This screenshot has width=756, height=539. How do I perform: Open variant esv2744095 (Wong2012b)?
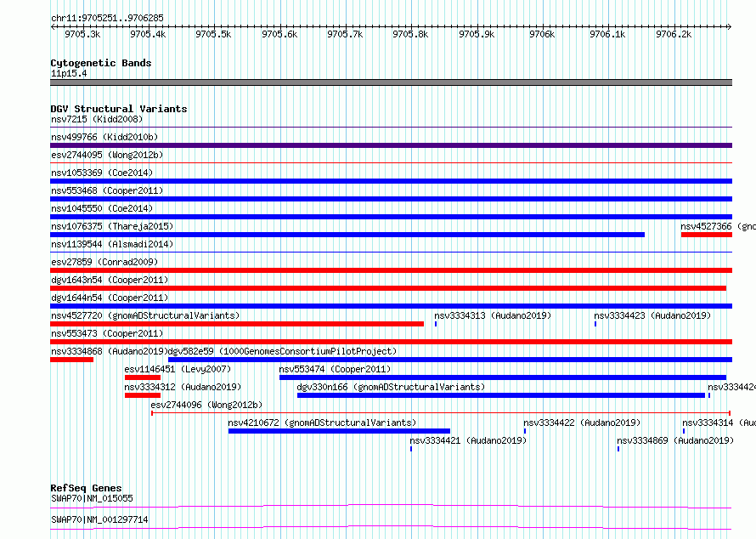tap(107, 155)
